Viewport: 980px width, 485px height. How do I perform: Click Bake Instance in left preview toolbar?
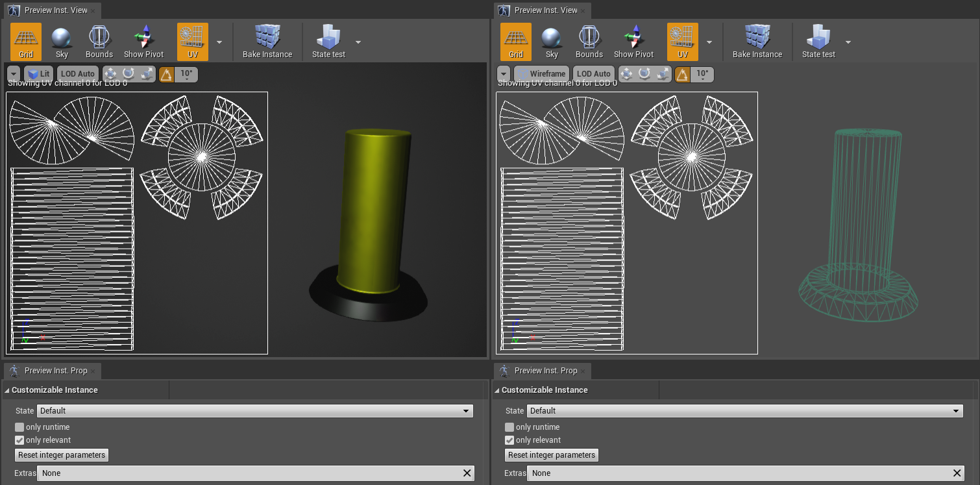tap(267, 42)
